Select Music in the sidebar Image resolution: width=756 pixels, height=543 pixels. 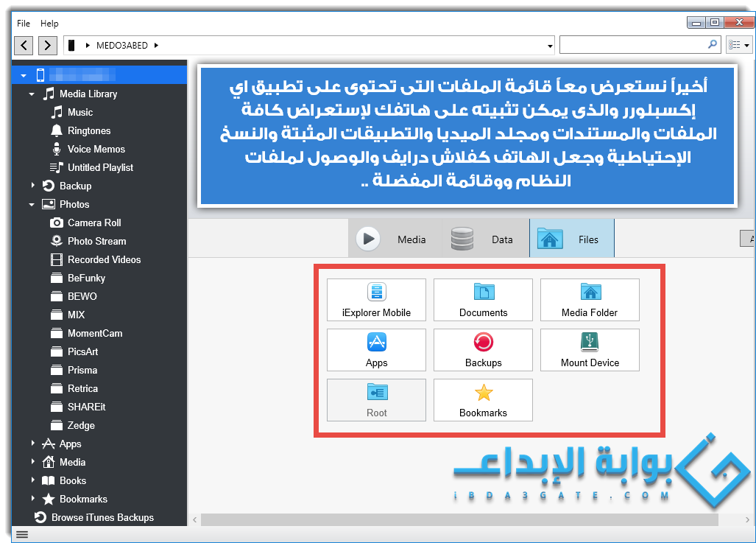[80, 112]
